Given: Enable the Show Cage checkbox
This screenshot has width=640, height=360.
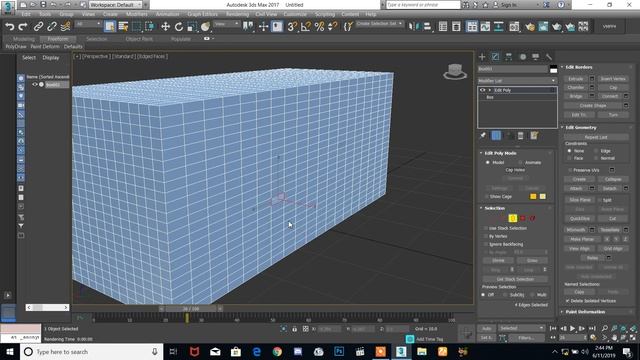Looking at the screenshot, I should click(486, 196).
